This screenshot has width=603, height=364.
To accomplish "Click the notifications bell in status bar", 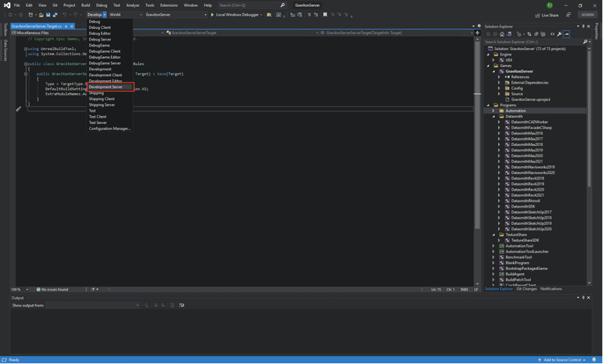I will (x=594, y=360).
